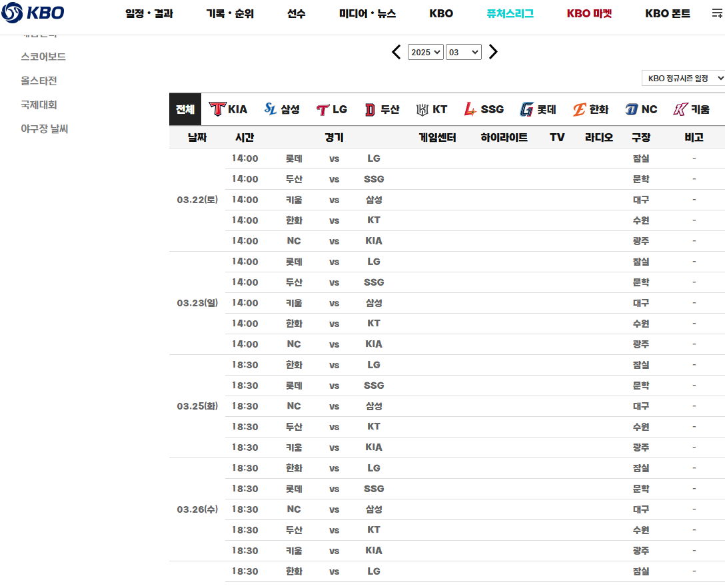Select the LG team filter logo

coord(331,109)
